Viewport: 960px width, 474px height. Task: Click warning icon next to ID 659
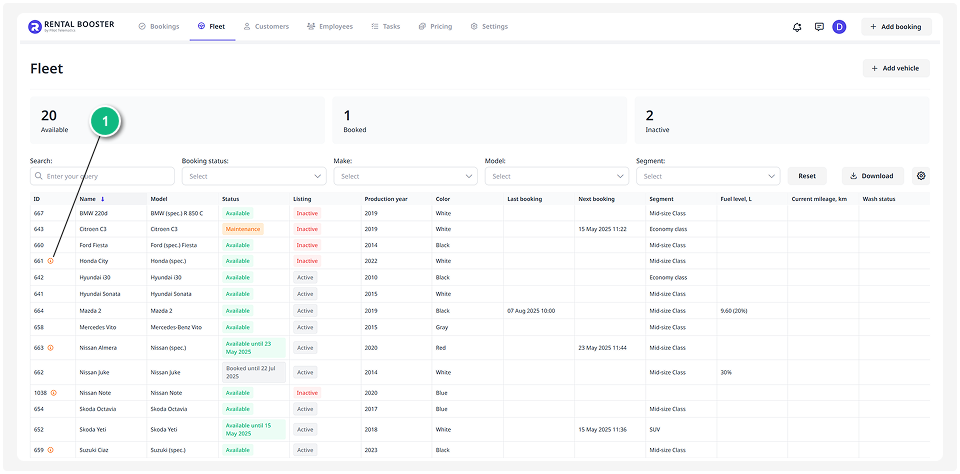pyautogui.click(x=50, y=450)
